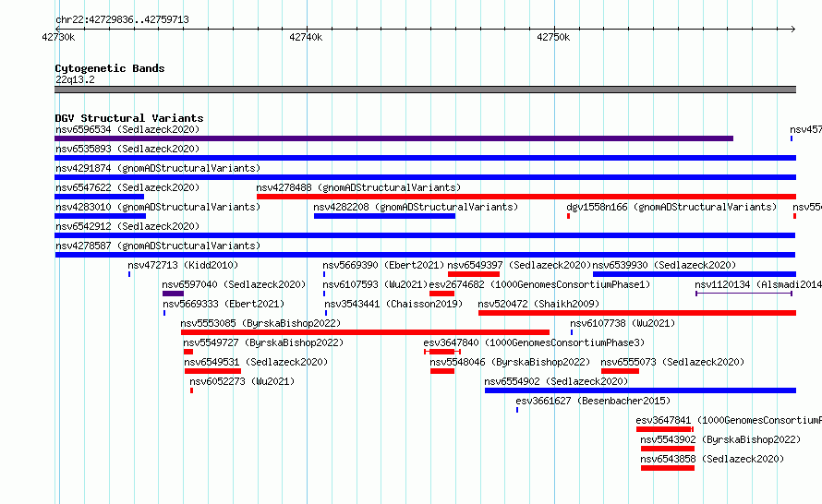Click the 42730k ruler position
This screenshot has height=504, width=822.
click(x=58, y=37)
